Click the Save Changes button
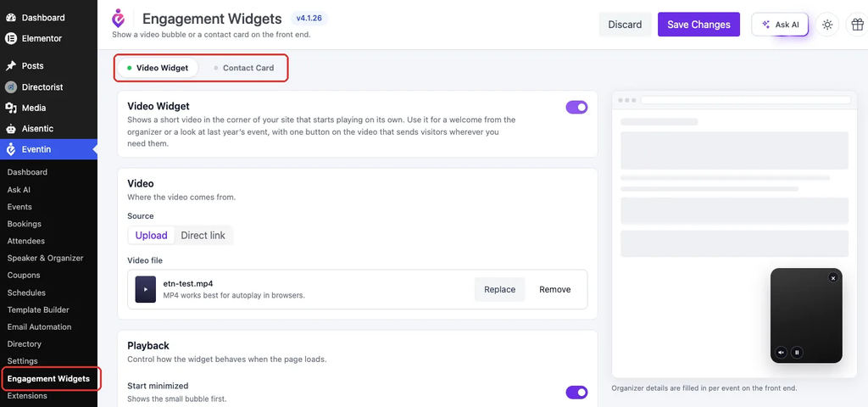This screenshot has height=407, width=868. [698, 25]
